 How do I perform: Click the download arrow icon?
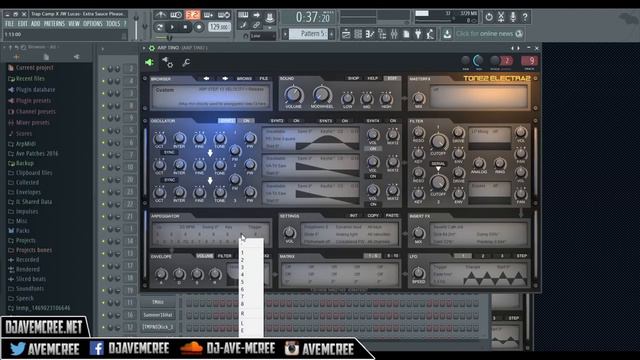click(x=447, y=34)
